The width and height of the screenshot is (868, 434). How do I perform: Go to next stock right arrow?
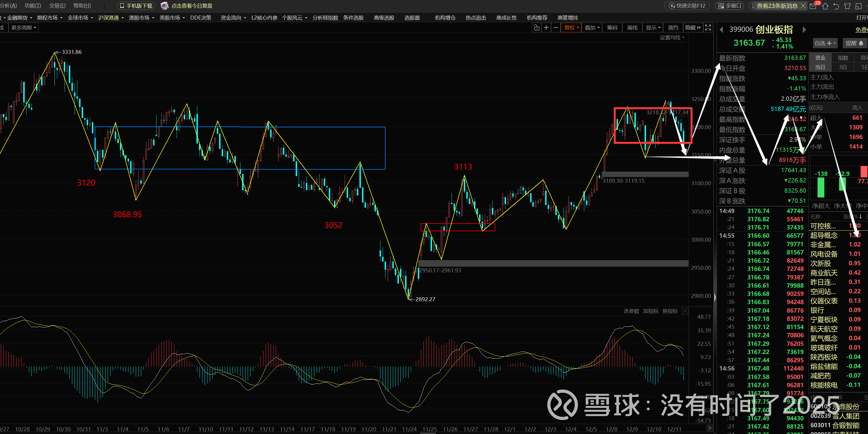point(804,30)
